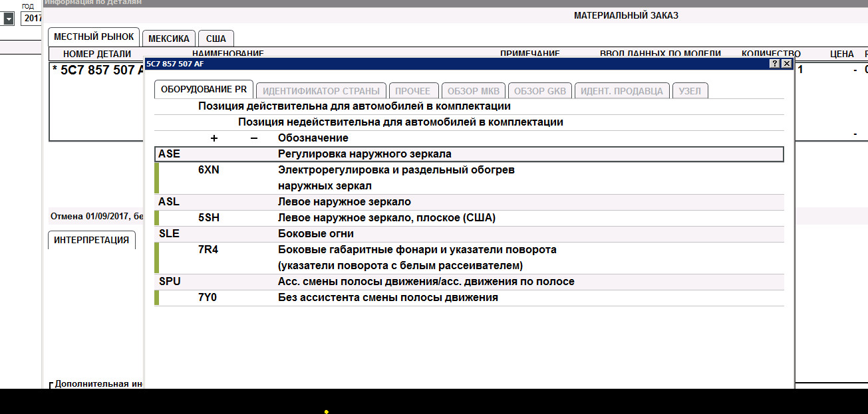Click the ИНТЕРПРЕТАЦИЯ tab
Screen dimensions: 868x414
point(92,240)
